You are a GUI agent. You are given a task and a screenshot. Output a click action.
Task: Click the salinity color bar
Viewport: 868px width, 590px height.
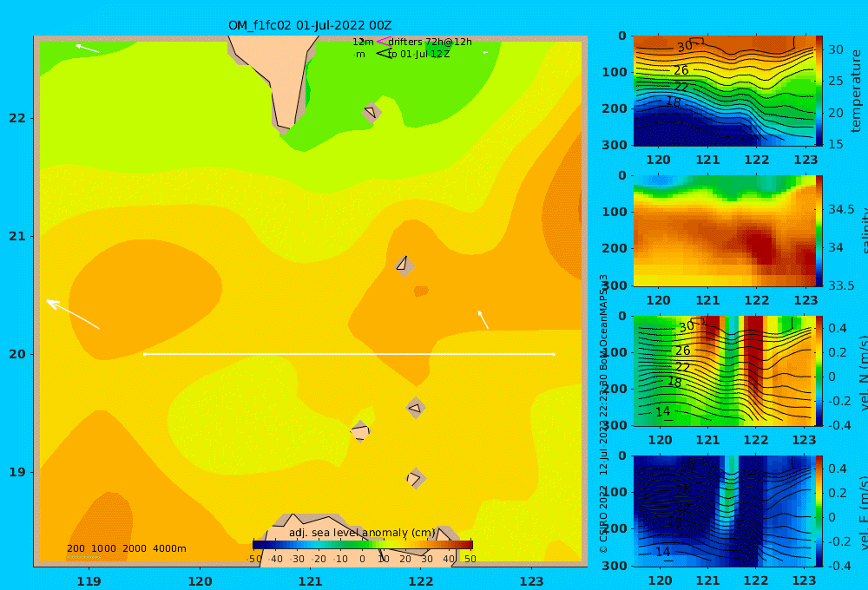pos(819,231)
